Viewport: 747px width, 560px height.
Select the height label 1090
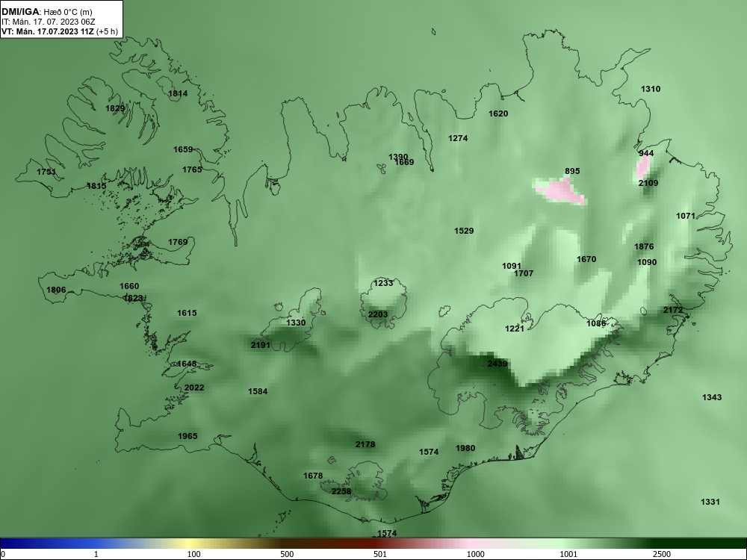pos(647,262)
